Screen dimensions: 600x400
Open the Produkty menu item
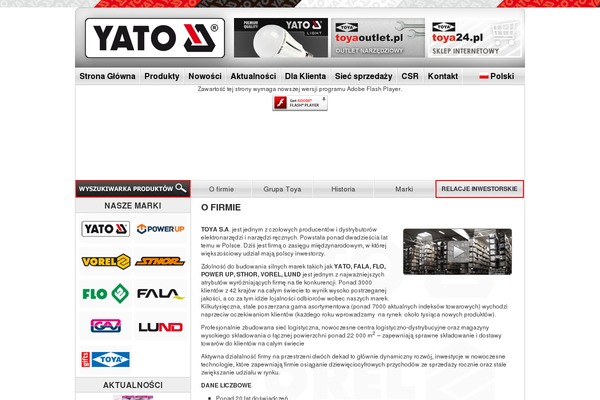[162, 76]
